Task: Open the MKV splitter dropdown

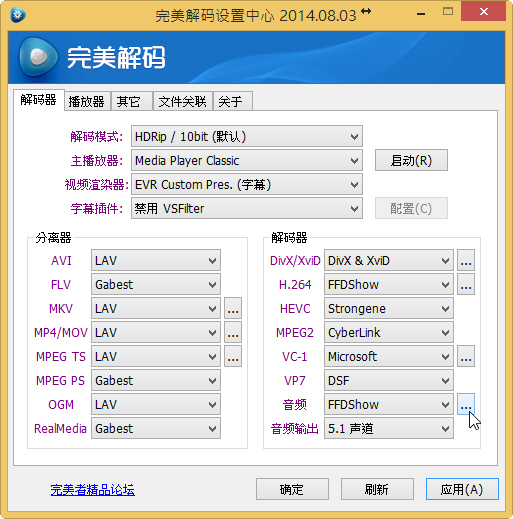Action: [x=156, y=309]
